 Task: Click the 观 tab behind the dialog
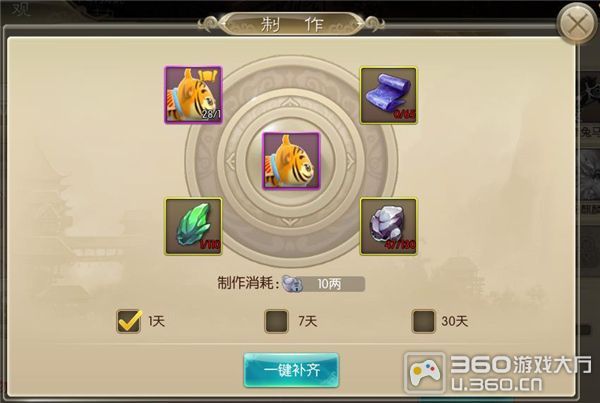point(21,8)
